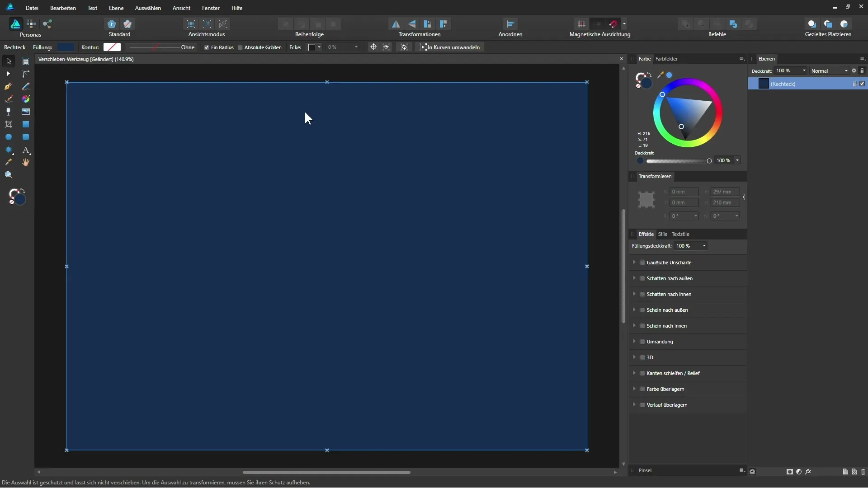Select the View hand tool
The image size is (868, 488).
26,162
